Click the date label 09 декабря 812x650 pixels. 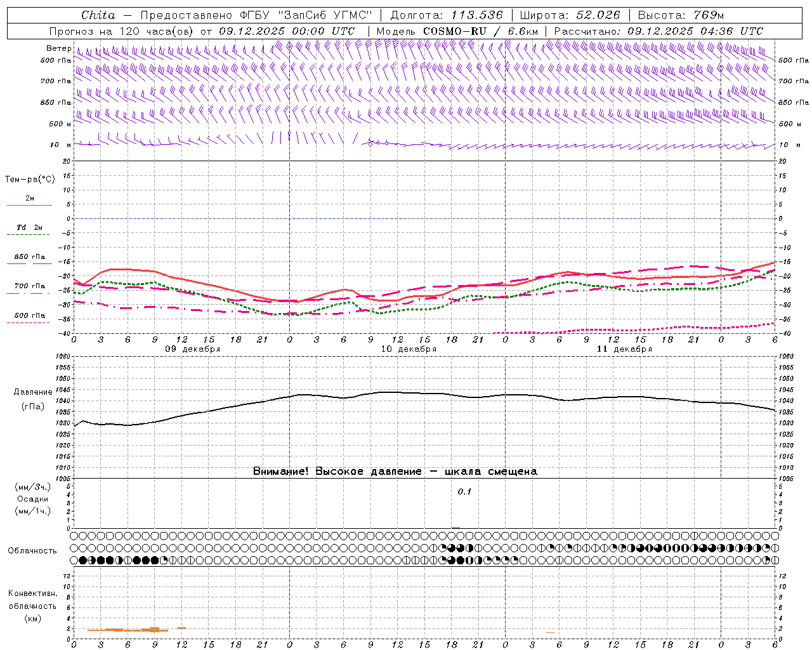coord(193,349)
